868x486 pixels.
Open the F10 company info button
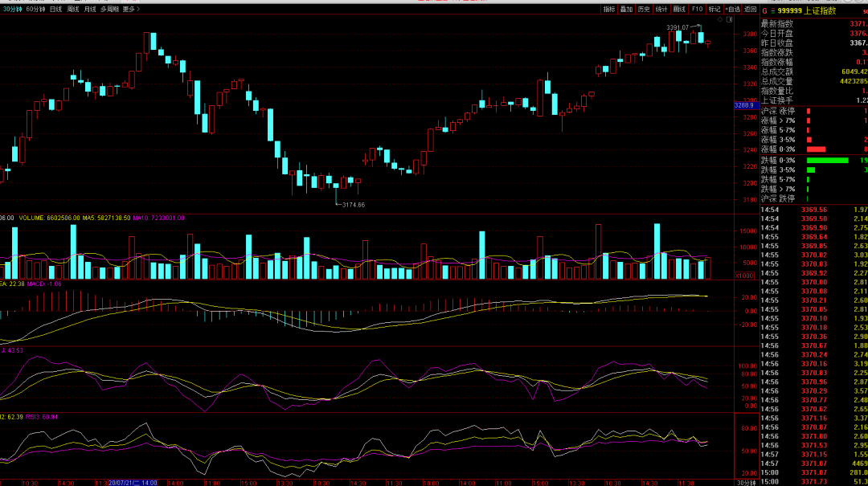[697, 10]
